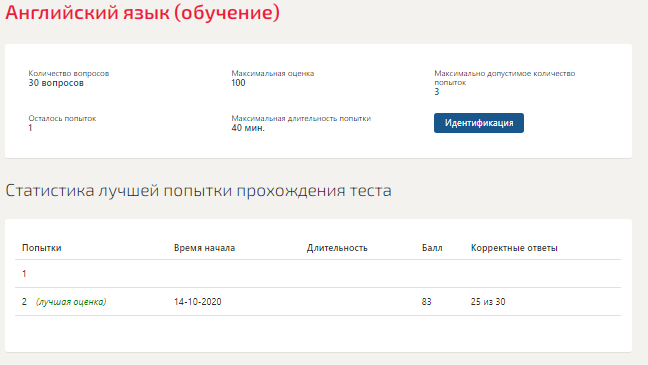648x365 pixels.
Task: Click the 30 вопросов value
Action: coord(56,83)
